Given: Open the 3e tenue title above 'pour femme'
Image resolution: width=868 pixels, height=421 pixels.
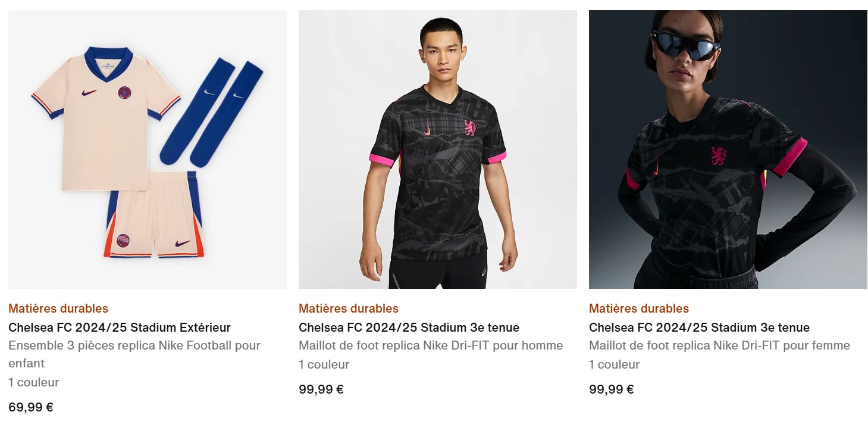Looking at the screenshot, I should coord(699,328).
